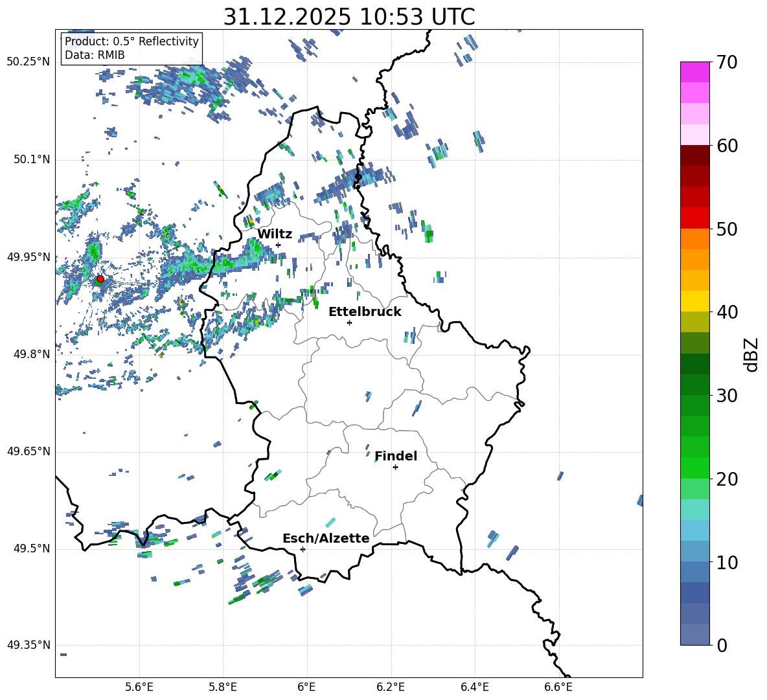Pick the bright red colorbar segment above 50
The width and height of the screenshot is (767, 700).
coord(694,218)
